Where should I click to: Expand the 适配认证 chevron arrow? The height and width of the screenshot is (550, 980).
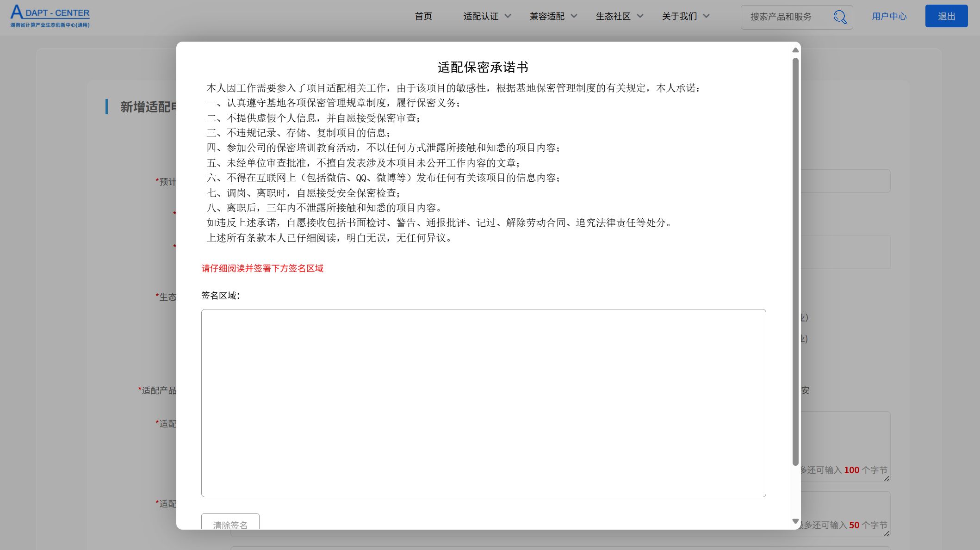pos(508,16)
